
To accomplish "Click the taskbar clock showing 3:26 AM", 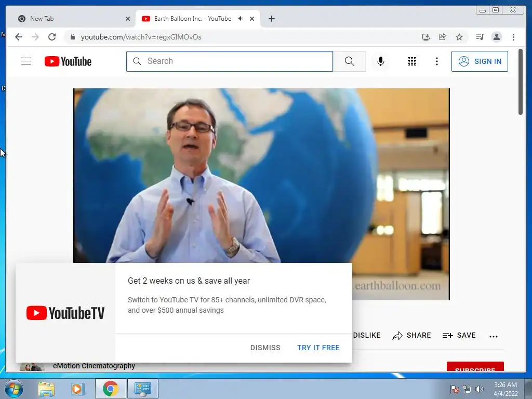I will click(506, 389).
